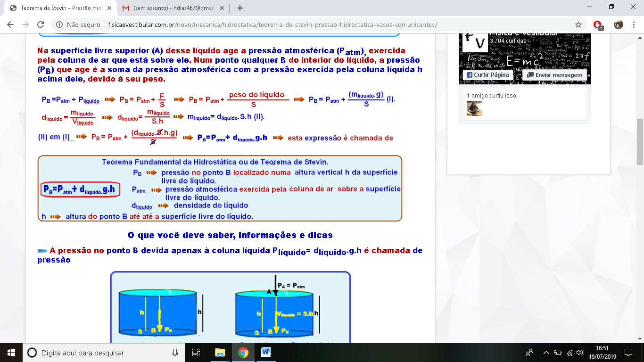Viewport: 644px width, 362px height.
Task: Bookmark this page with the star icon
Action: pyautogui.click(x=578, y=25)
